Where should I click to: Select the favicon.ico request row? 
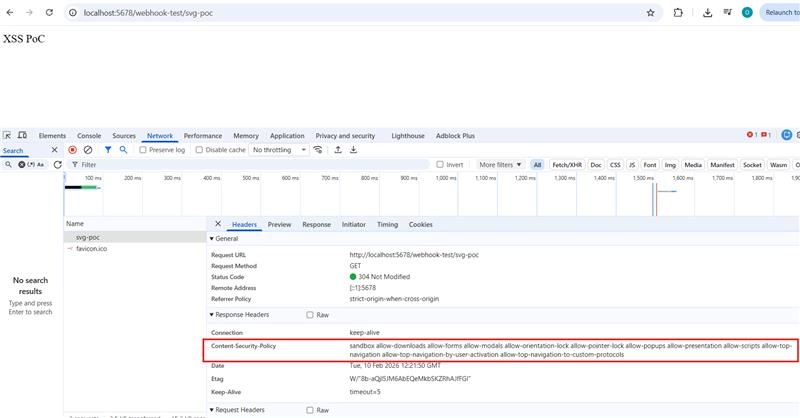(x=135, y=249)
